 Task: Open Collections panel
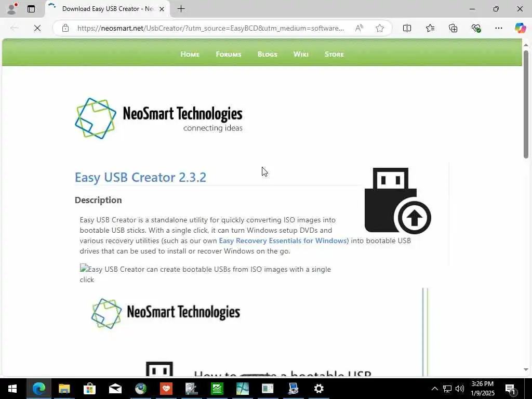[453, 28]
